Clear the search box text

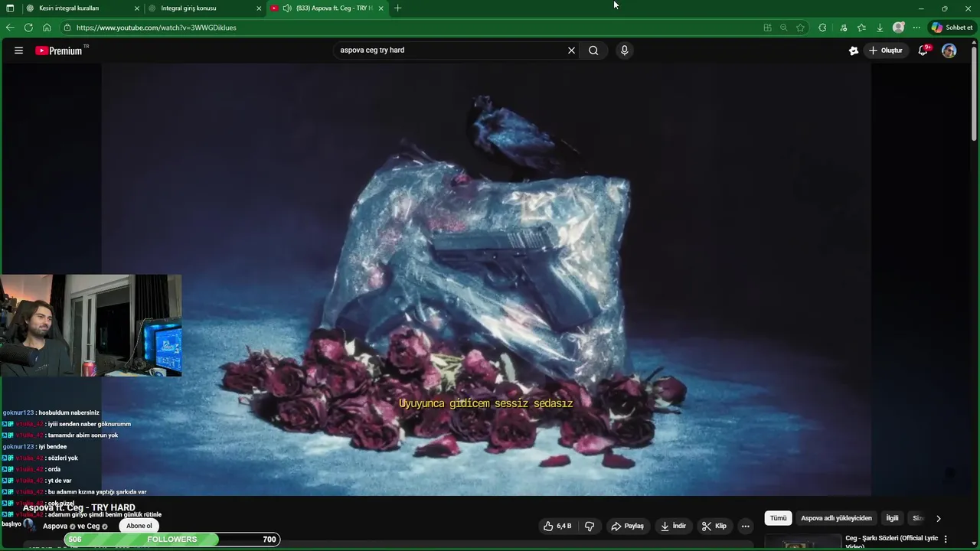pyautogui.click(x=571, y=51)
